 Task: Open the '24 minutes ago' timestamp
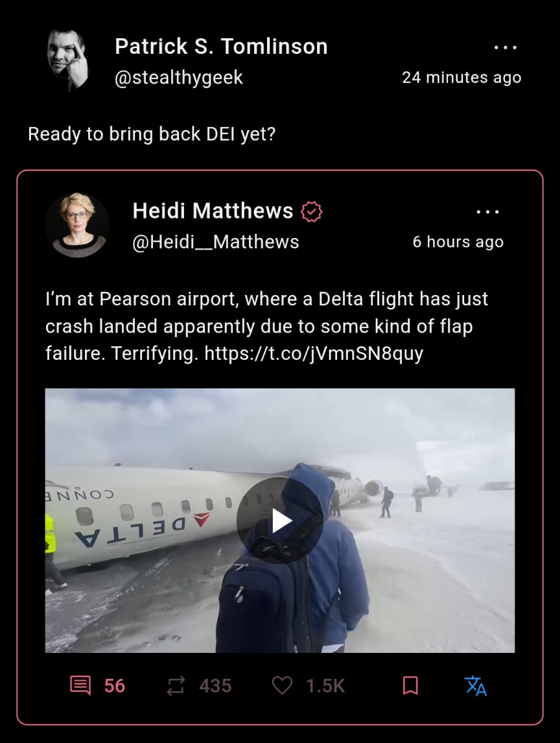[461, 78]
